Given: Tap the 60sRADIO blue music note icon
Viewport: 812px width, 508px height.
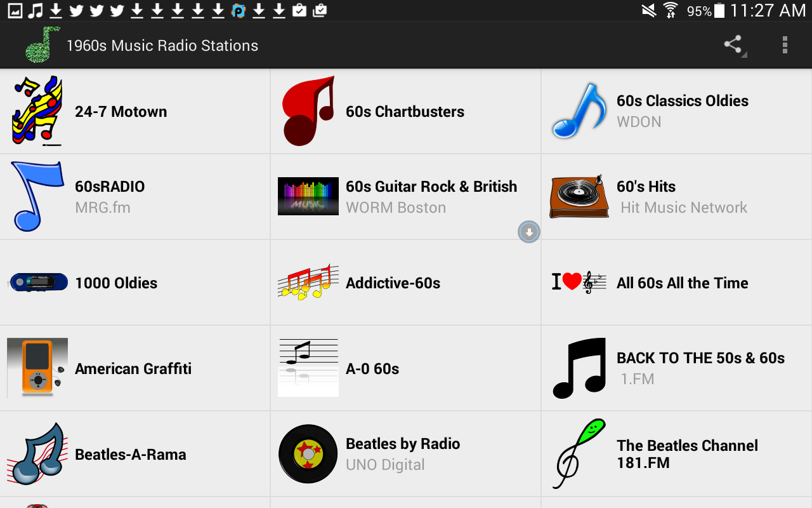Looking at the screenshot, I should [x=37, y=196].
